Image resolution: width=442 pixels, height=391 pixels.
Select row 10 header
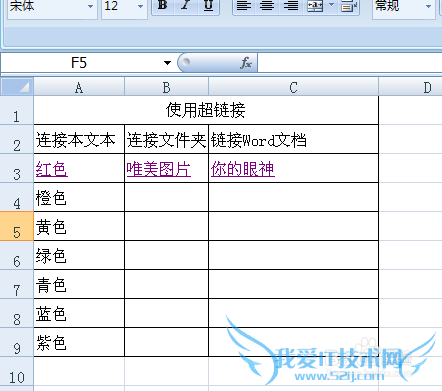pyautogui.click(x=17, y=371)
